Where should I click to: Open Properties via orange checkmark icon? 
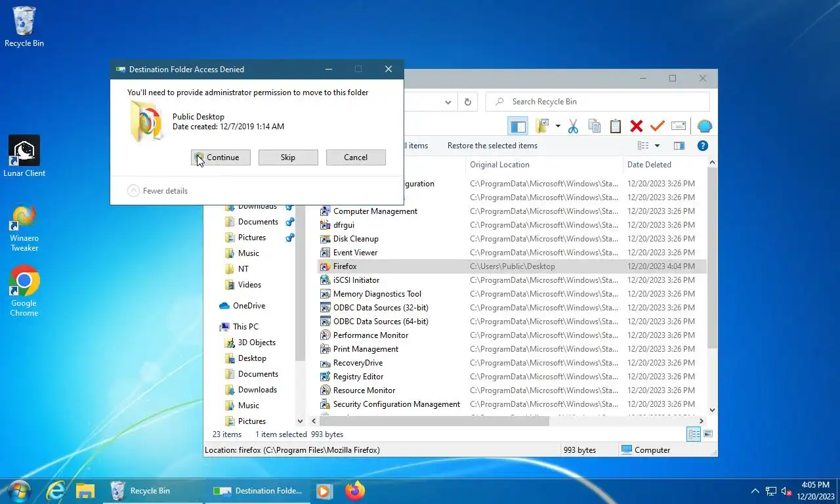pyautogui.click(x=657, y=126)
